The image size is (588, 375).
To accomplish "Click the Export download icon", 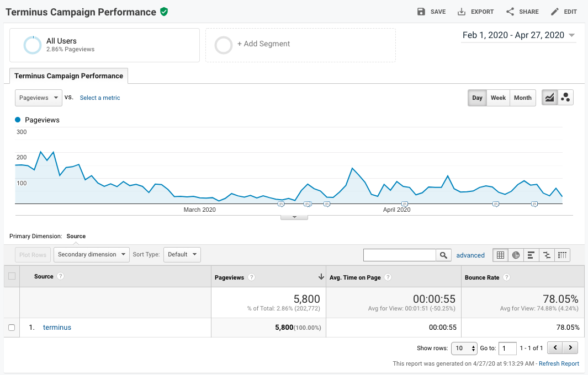I will tap(461, 12).
